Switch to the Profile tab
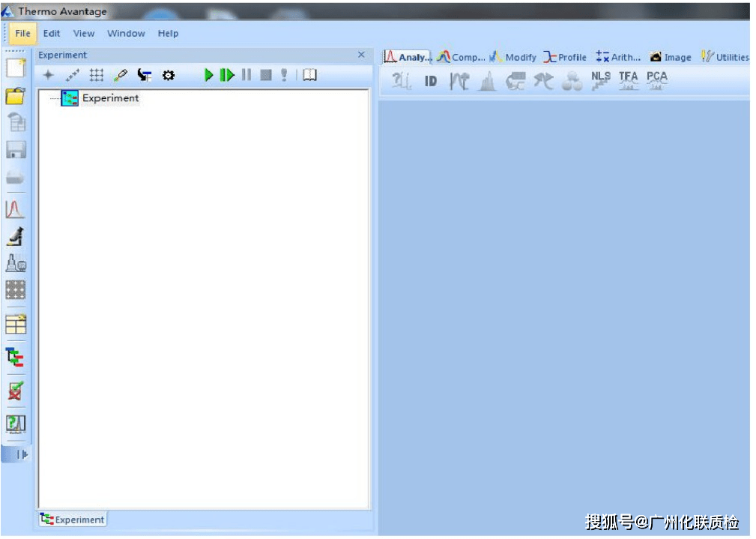This screenshot has height=539, width=756. pyautogui.click(x=566, y=57)
